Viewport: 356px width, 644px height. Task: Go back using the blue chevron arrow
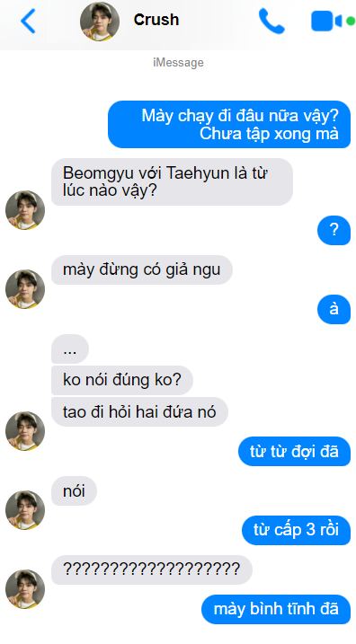pyautogui.click(x=28, y=21)
